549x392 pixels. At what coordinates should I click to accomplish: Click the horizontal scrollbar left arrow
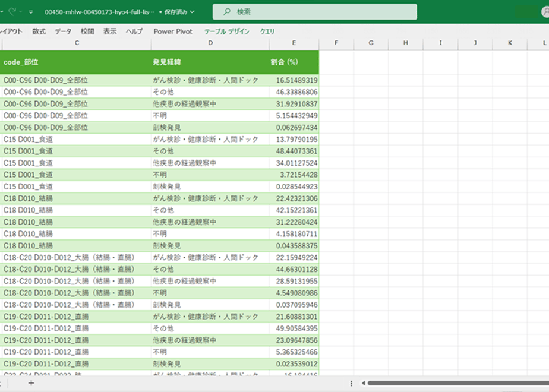click(364, 383)
